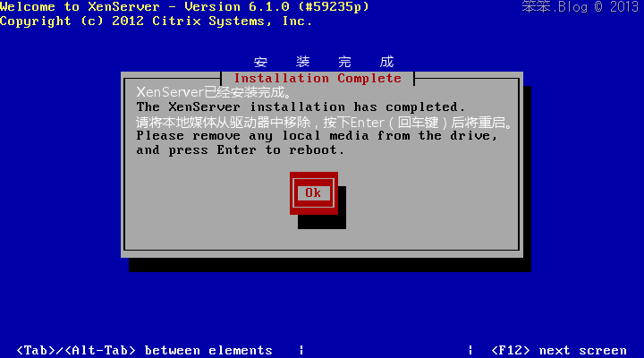The height and width of the screenshot is (358, 644).
Task: Click the 'Version 6.1.0' text in header
Action: 237,6
